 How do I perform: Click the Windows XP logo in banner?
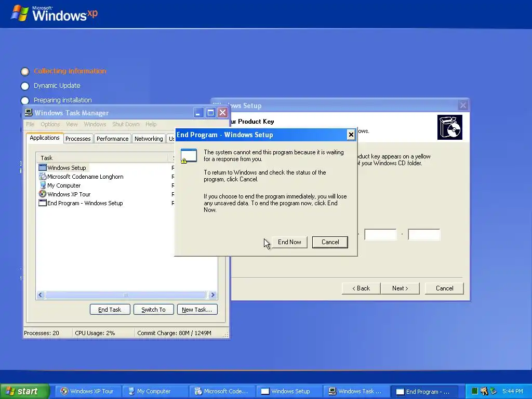54,14
